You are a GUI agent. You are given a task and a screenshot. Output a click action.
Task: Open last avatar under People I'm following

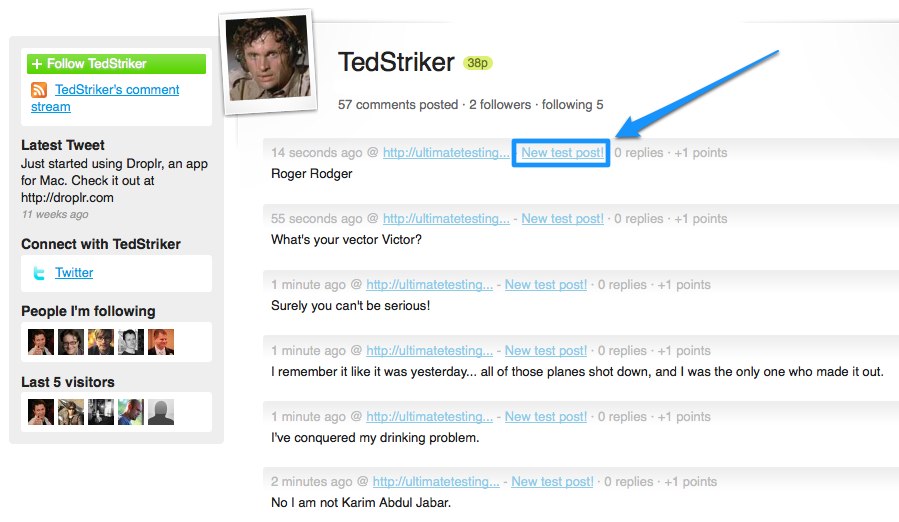point(161,342)
